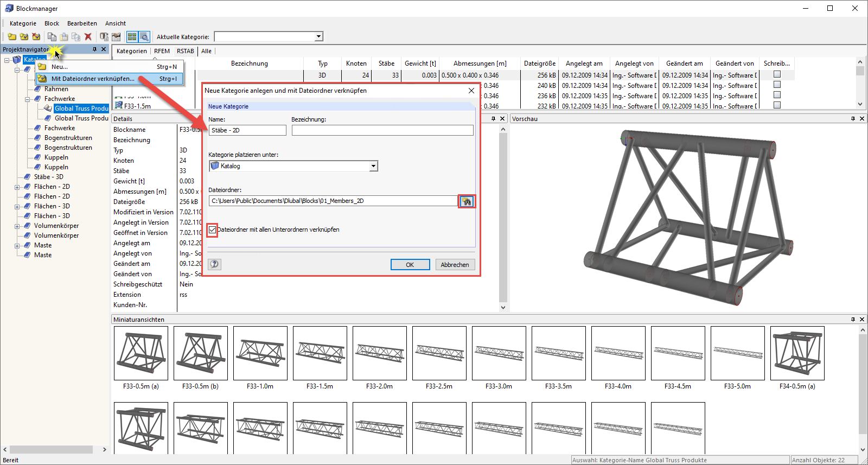This screenshot has width=868, height=465.
Task: Click the navigator horizontal scrollbar
Action: pyautogui.click(x=55, y=449)
